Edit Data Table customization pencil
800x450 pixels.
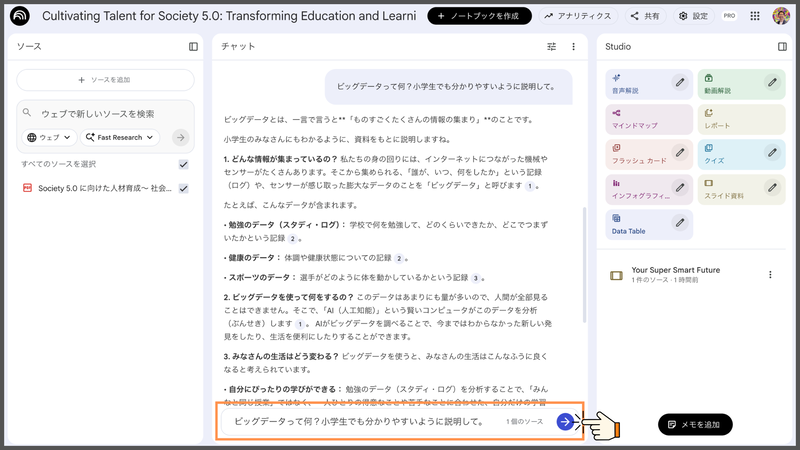(x=680, y=222)
